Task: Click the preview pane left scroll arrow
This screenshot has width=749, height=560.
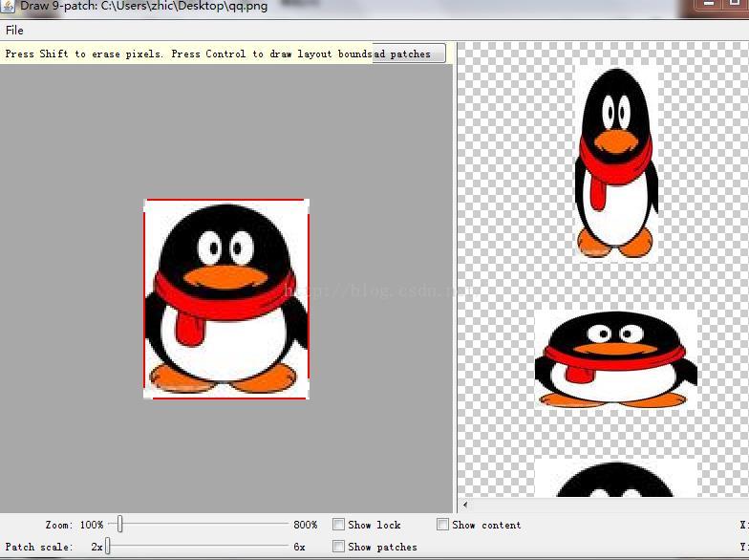Action: [x=465, y=505]
